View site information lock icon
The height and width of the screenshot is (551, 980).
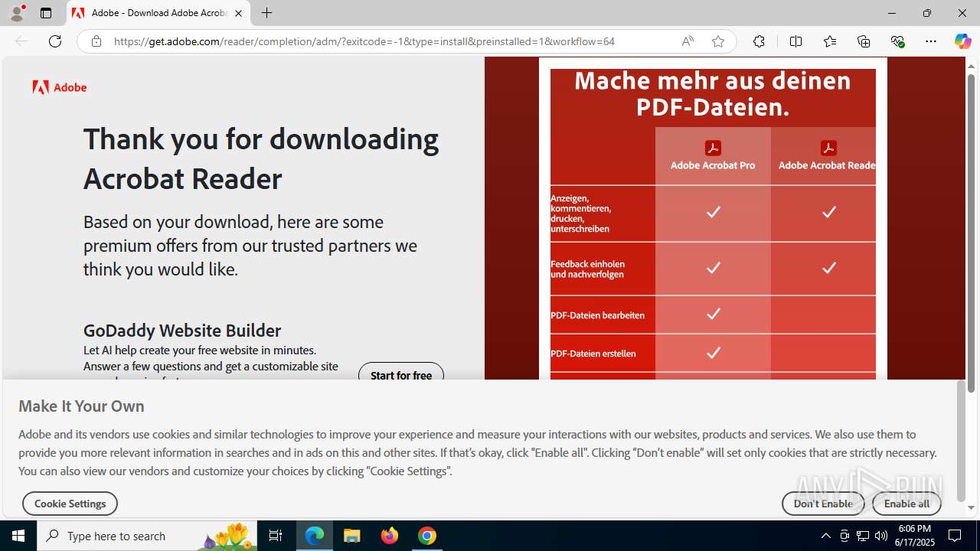click(96, 41)
